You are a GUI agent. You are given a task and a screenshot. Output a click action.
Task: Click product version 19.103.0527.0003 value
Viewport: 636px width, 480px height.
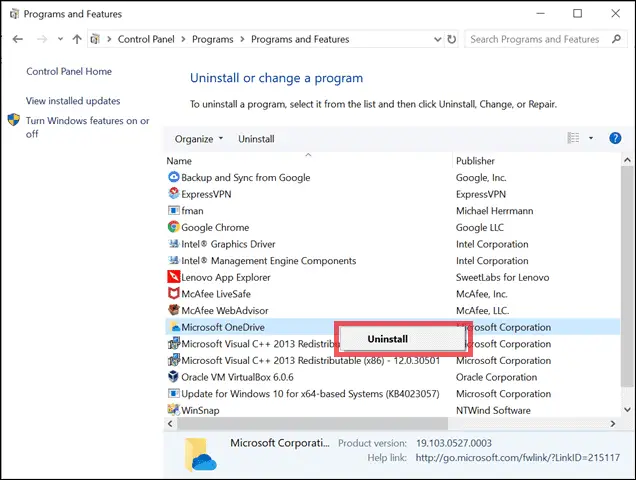click(453, 443)
